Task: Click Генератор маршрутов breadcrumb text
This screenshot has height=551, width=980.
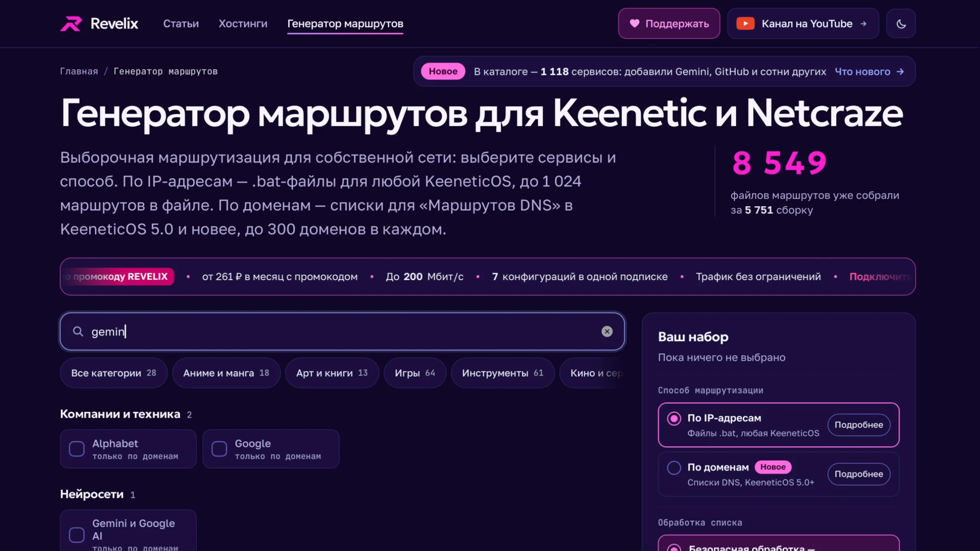Action: [x=165, y=72]
